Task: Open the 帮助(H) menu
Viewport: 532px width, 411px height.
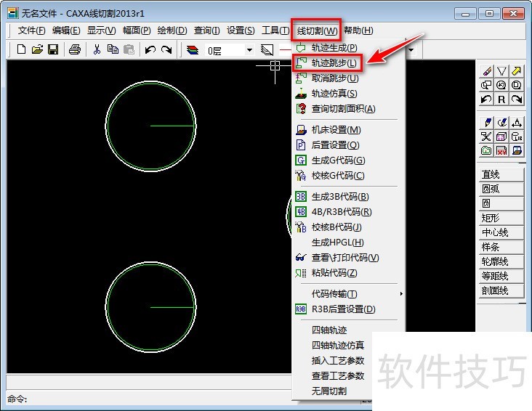Action: 358,30
